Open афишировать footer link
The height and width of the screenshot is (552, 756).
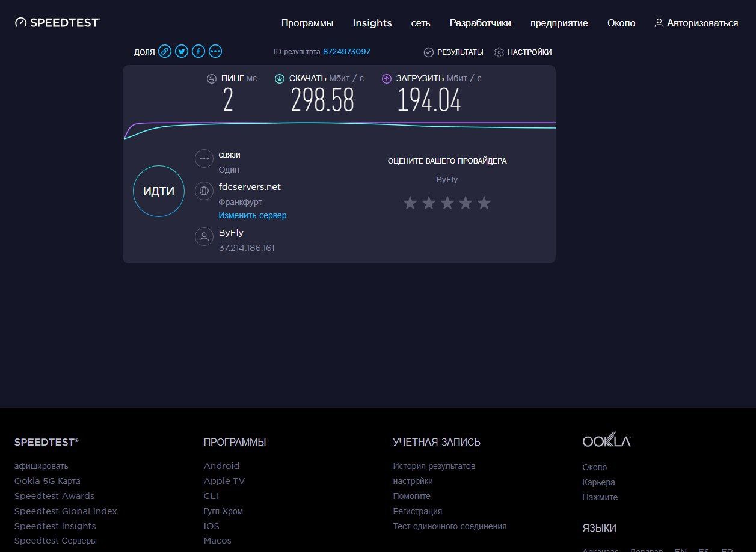(41, 466)
